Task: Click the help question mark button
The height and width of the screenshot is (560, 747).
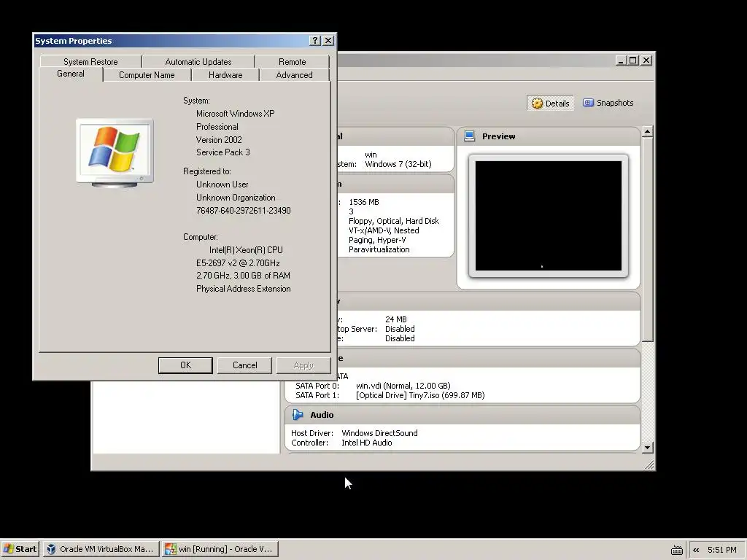Action: tap(315, 41)
